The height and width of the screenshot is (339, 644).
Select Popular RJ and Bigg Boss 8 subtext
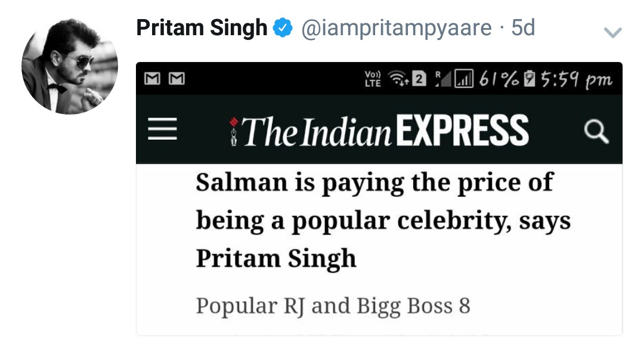point(333,306)
